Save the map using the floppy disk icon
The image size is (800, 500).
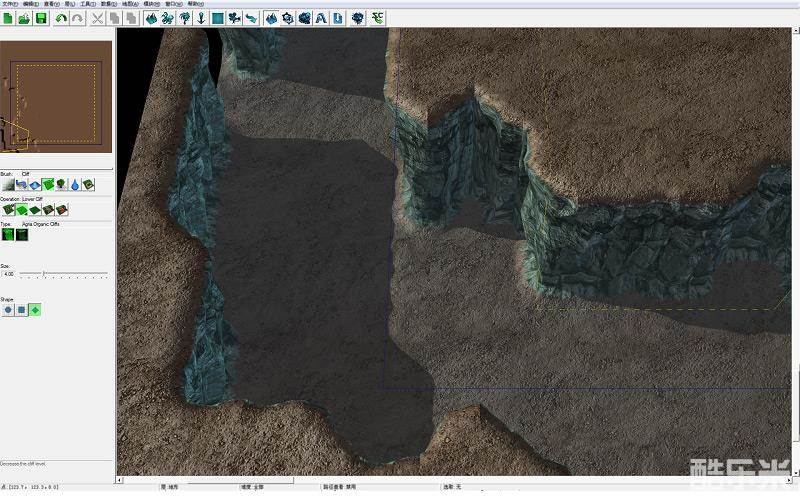[x=41, y=18]
